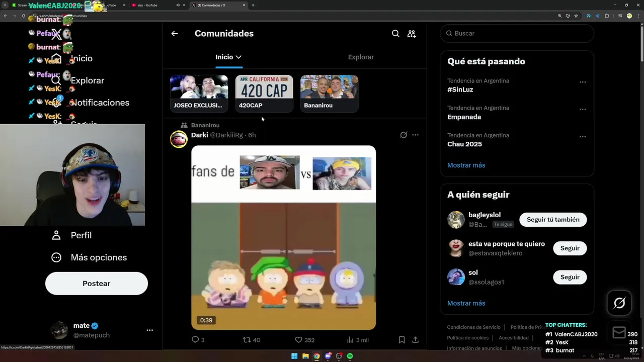
Task: Like the post showing 352 likes
Action: [x=304, y=340]
